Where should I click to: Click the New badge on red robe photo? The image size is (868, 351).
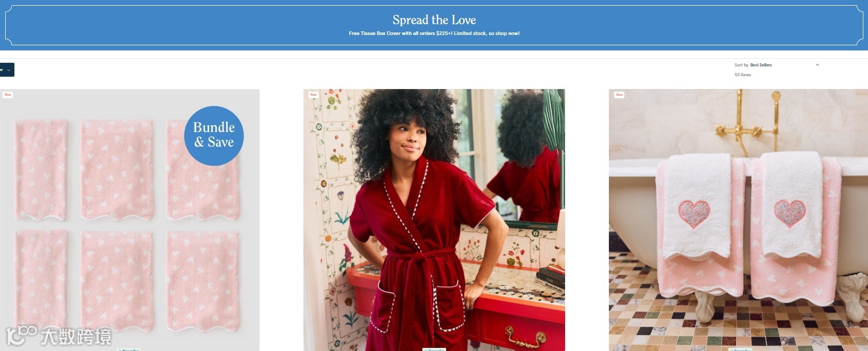click(313, 95)
